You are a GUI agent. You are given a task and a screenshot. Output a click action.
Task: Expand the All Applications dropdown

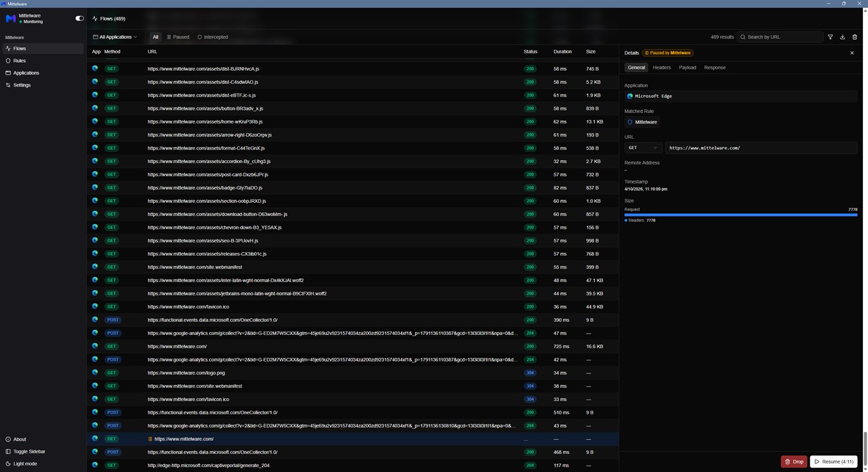(115, 37)
